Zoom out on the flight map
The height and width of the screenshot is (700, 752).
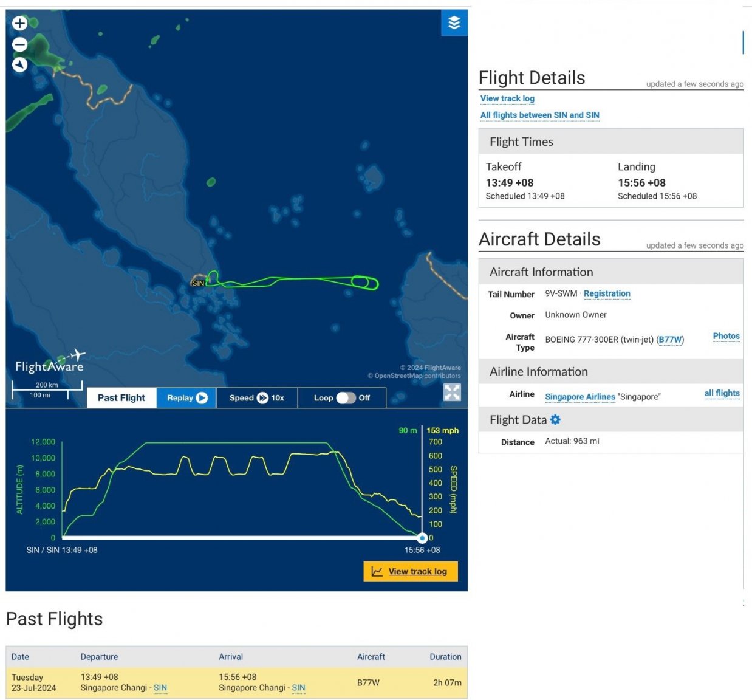pyautogui.click(x=20, y=44)
